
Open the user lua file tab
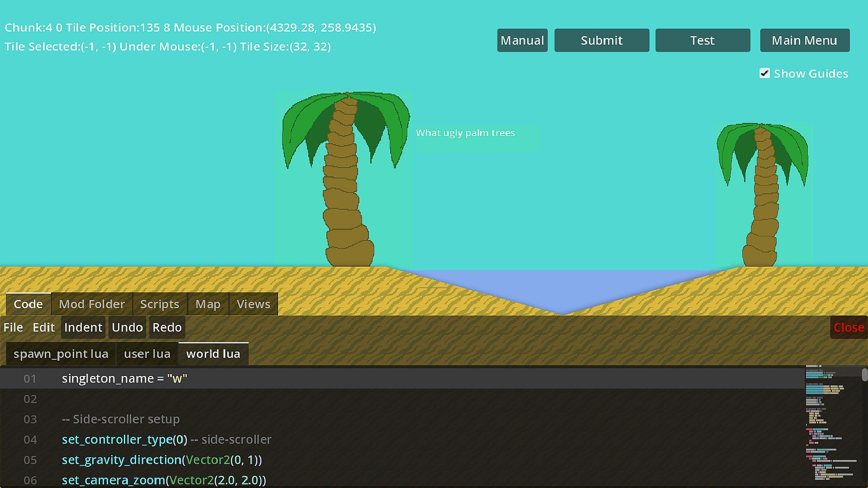[x=147, y=354]
